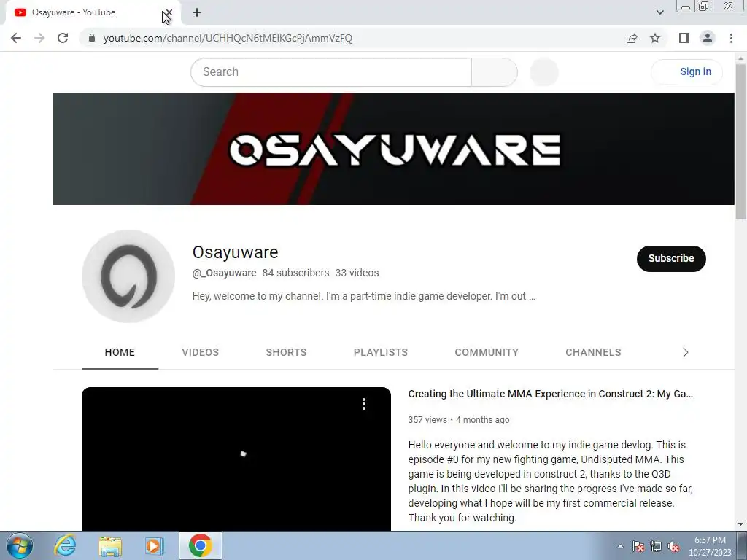Click the page scroll-up arrow

741,57
